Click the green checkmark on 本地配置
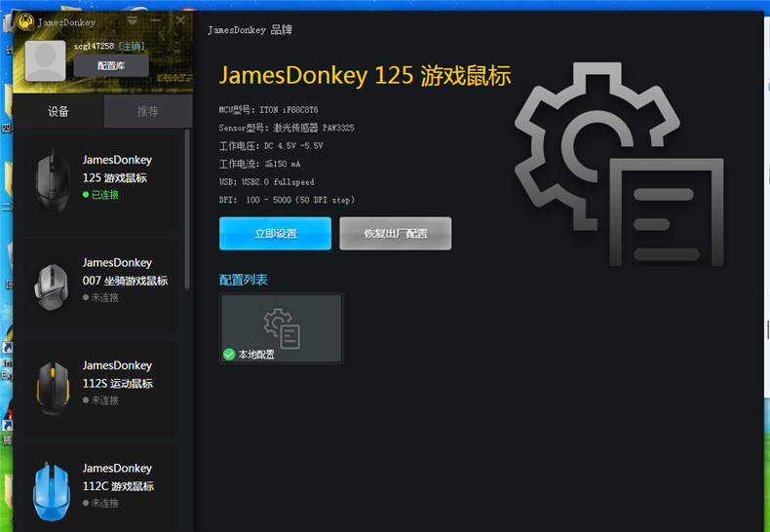This screenshot has height=532, width=770. [229, 355]
